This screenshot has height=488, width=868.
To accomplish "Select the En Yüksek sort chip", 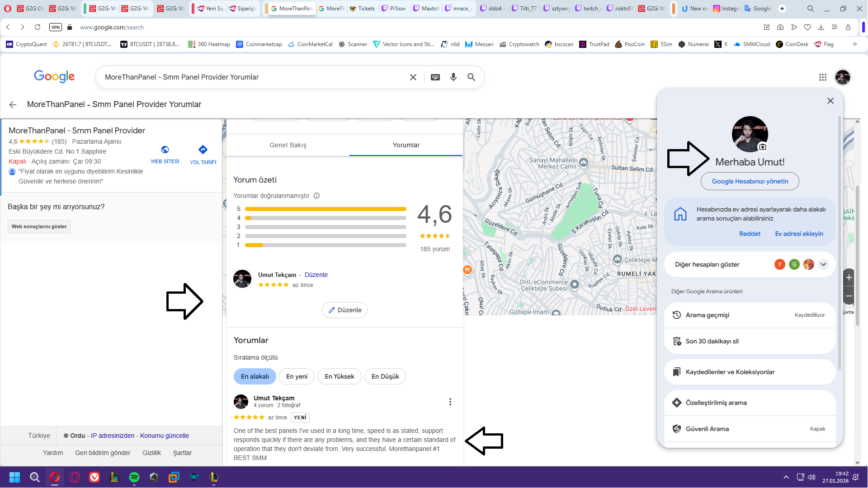I will coord(340,376).
